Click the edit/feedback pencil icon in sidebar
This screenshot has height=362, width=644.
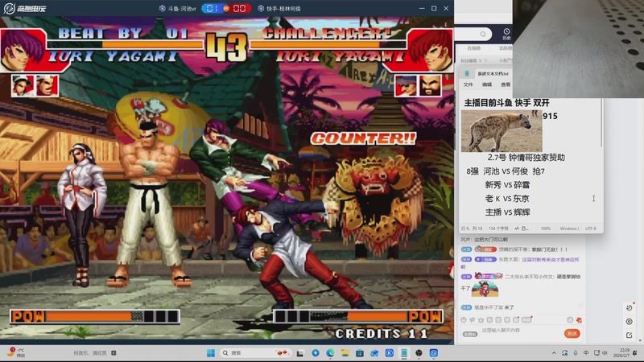click(630, 335)
